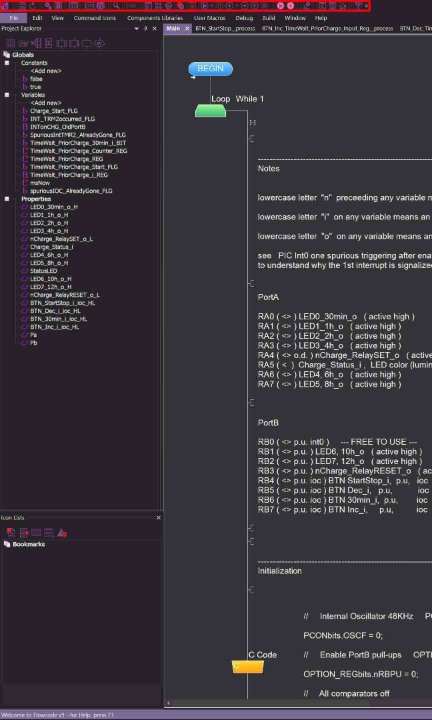This screenshot has width=432, height=720.
Task: Open the Build menu
Action: point(269,18)
